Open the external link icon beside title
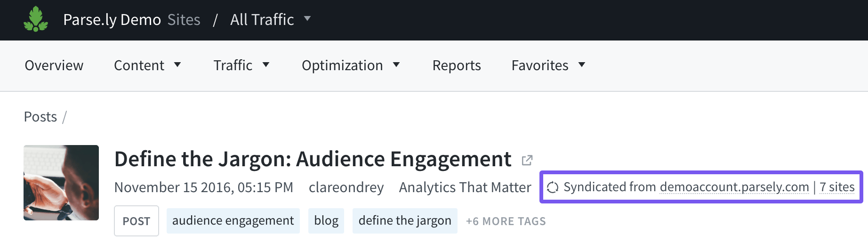868x243 pixels. (x=527, y=160)
